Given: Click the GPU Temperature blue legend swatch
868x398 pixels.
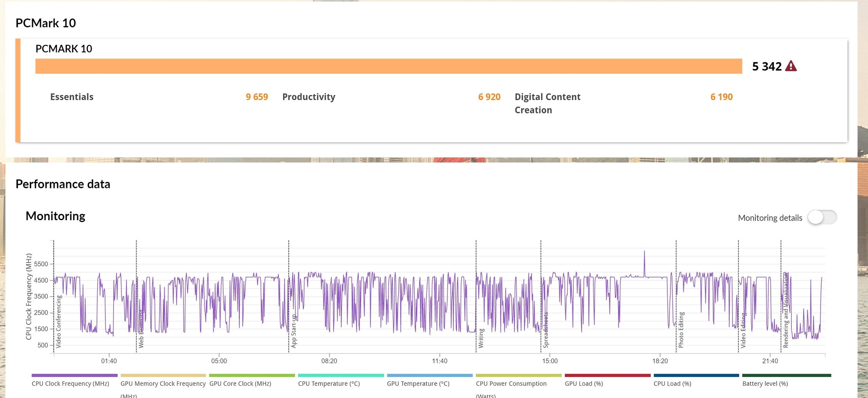Looking at the screenshot, I should (x=430, y=375).
